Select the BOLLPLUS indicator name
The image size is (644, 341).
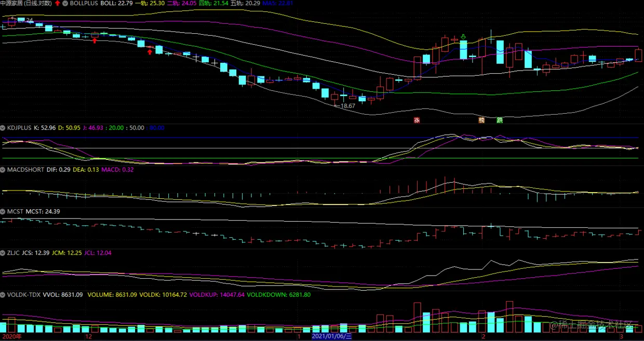(84, 3)
